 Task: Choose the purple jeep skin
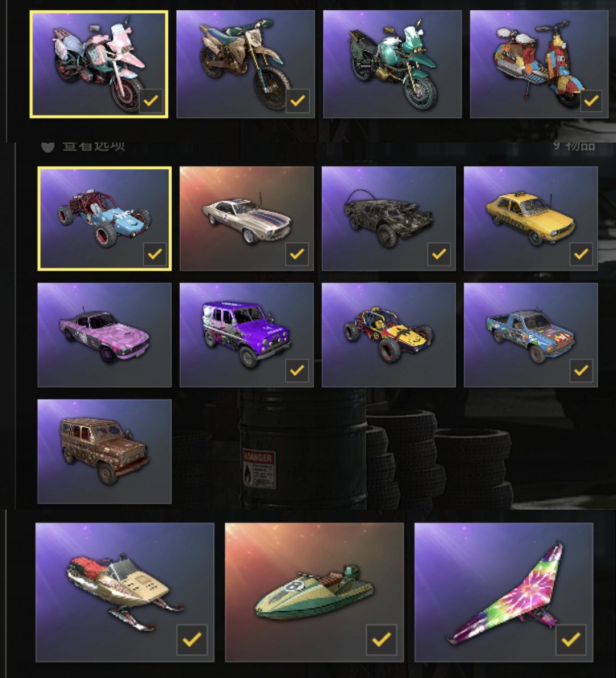pos(246,335)
